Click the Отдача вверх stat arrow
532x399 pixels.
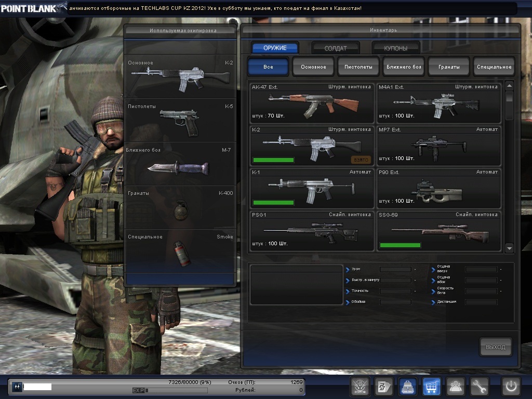pos(433,270)
